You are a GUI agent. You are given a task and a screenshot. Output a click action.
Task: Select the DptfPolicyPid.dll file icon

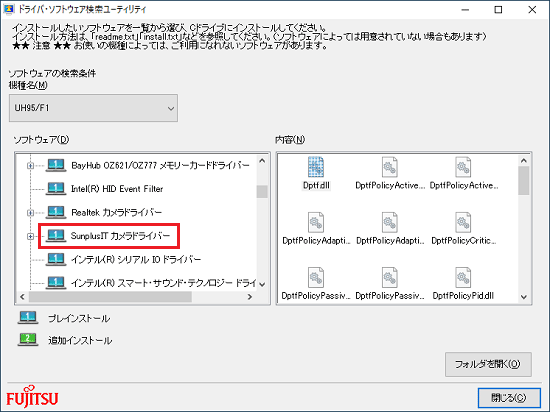point(463,277)
